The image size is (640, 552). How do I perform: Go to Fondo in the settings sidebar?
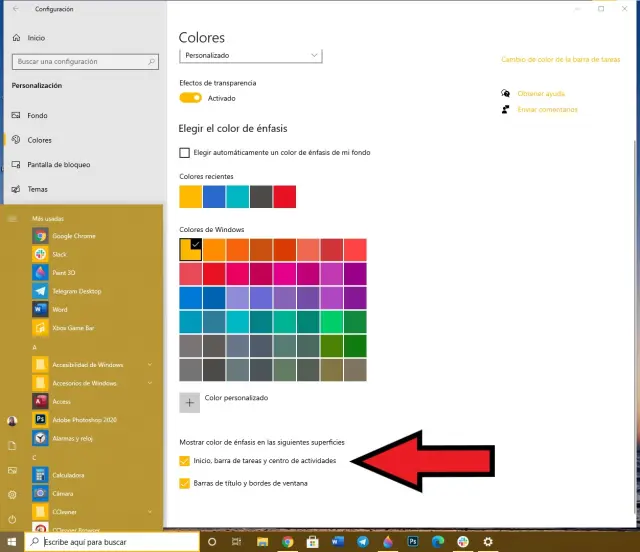click(x=38, y=116)
